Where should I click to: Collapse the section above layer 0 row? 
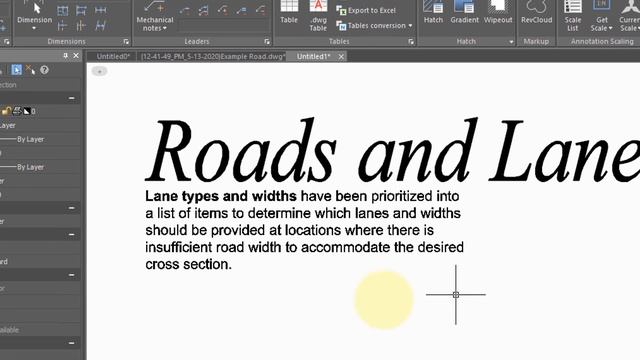coord(71,98)
